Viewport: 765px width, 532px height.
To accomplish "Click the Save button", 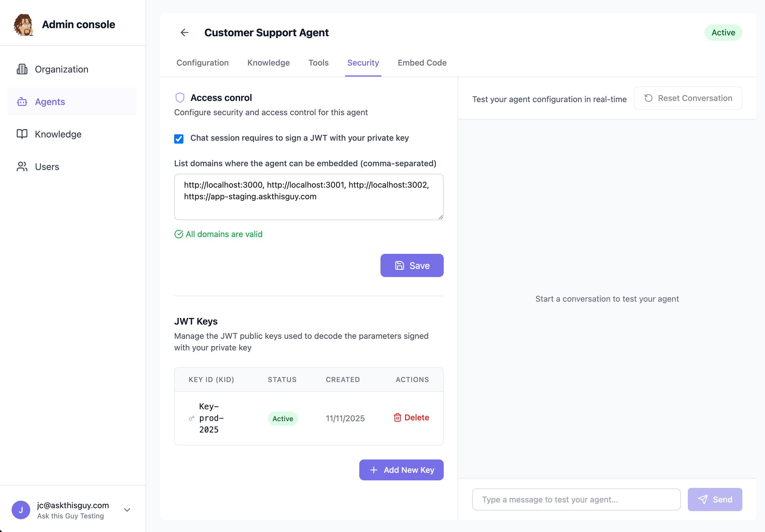I will pos(412,265).
